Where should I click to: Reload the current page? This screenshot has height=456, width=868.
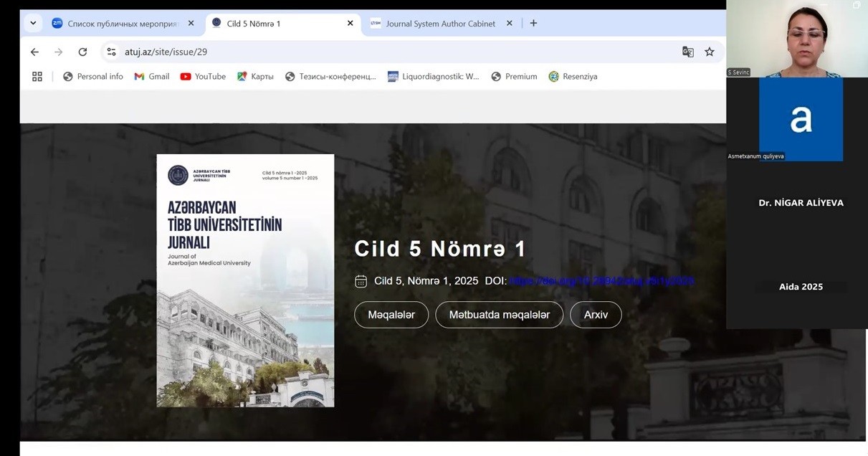tap(82, 52)
